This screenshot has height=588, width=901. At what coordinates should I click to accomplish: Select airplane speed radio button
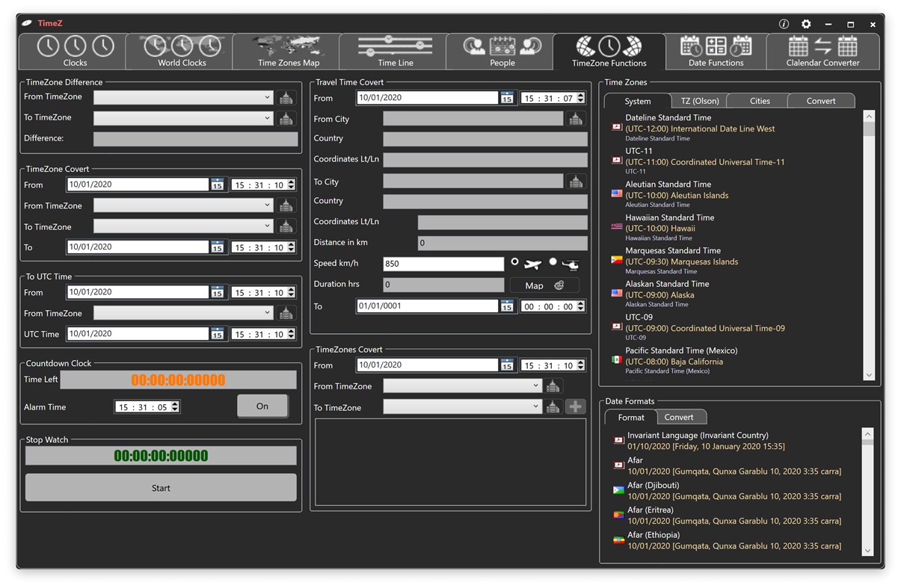514,262
